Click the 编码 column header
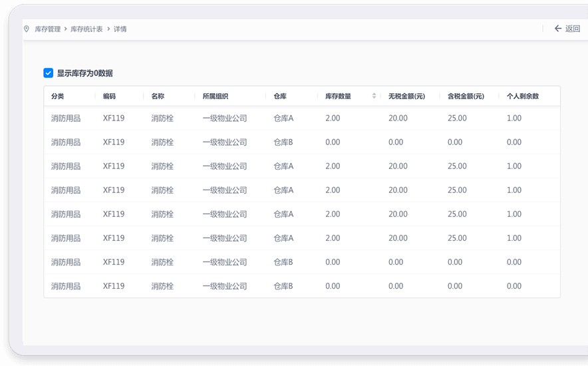Viewport: 588px width, 366px height. (110, 96)
